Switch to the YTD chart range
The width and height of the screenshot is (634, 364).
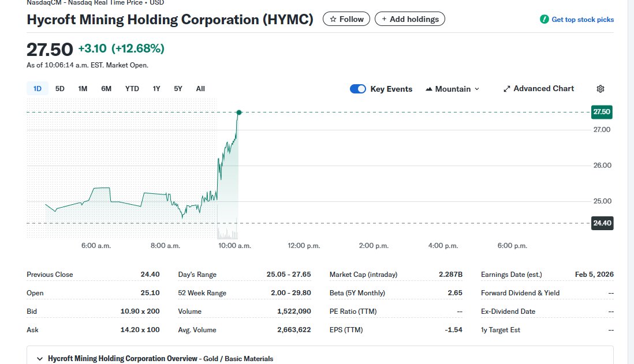click(x=132, y=88)
